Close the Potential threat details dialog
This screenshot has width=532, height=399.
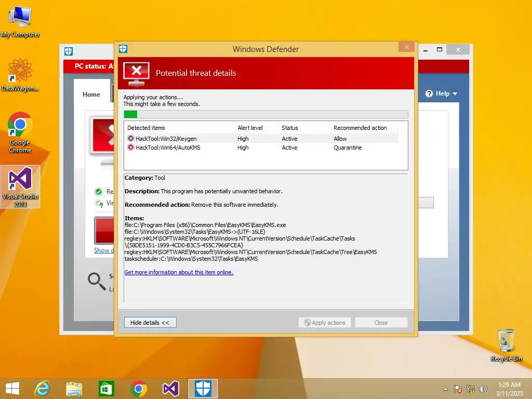(x=406, y=47)
